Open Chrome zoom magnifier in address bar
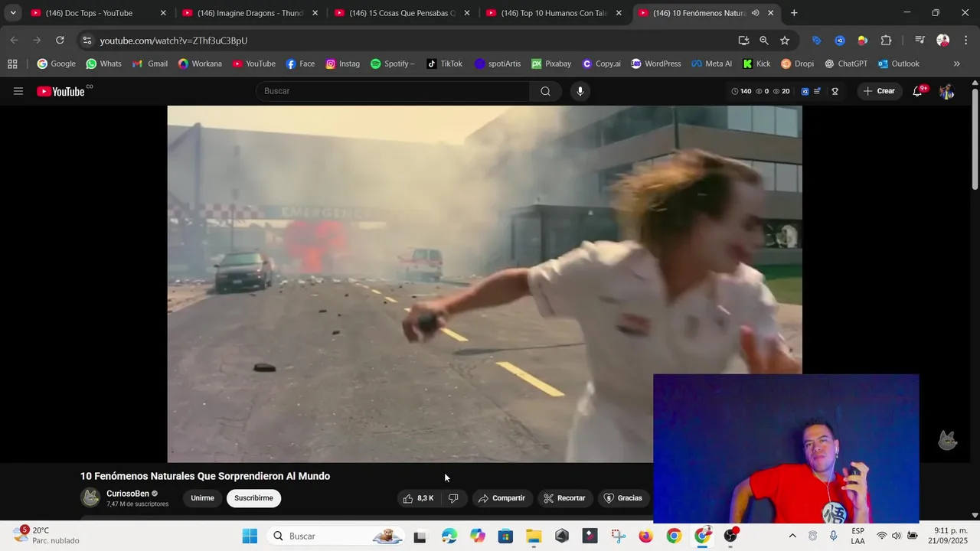Screen dimensions: 980x551 tap(764, 40)
